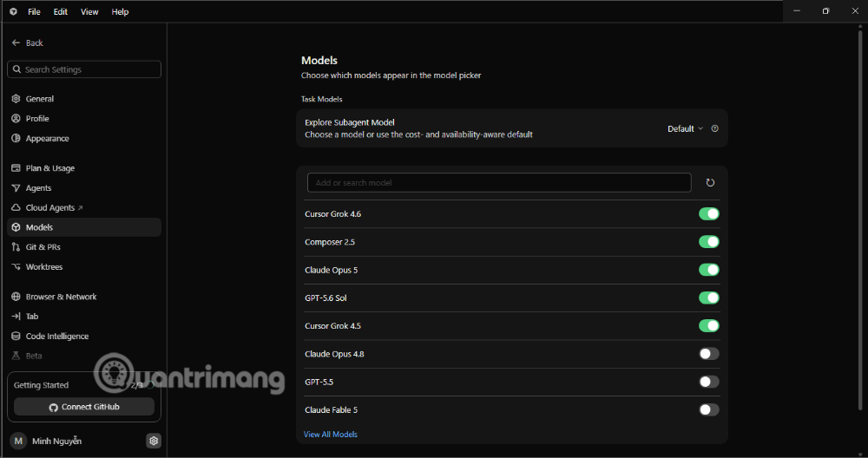Open the Explore Subagent Model Default dropdown
Image resolution: width=868 pixels, height=458 pixels.
click(x=685, y=128)
